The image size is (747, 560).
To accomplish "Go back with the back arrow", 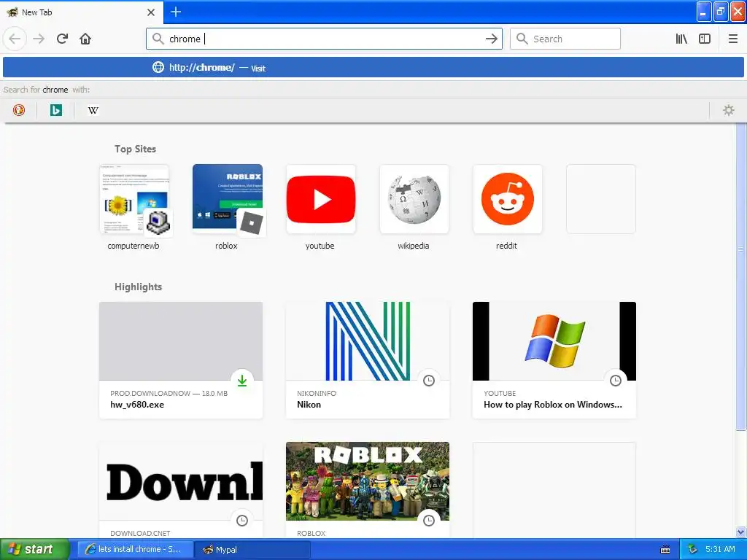I will click(15, 39).
